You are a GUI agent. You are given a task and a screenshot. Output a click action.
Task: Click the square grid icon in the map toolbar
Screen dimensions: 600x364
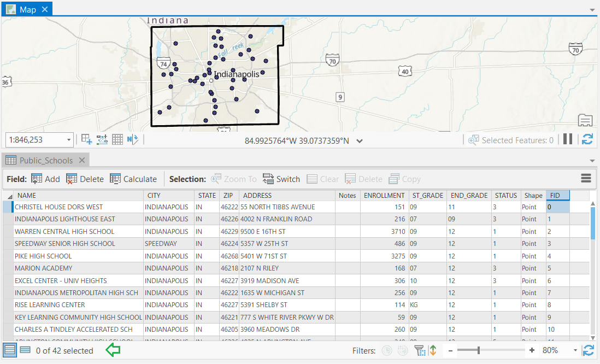coord(117,140)
